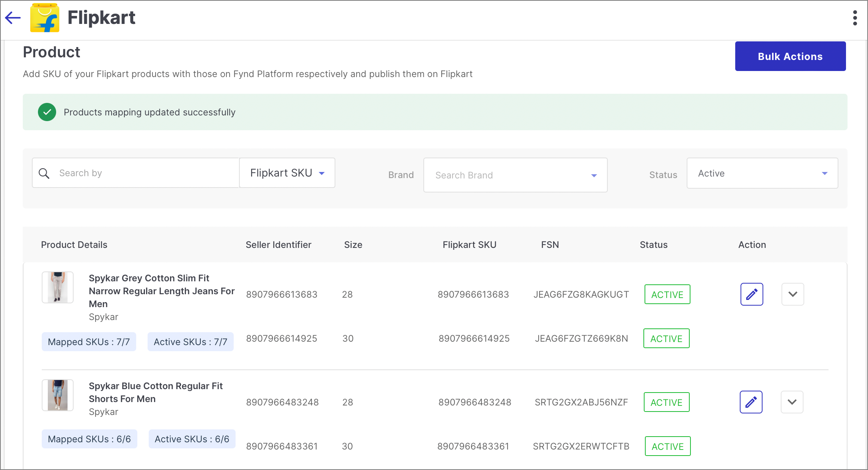Screen dimensions: 868x470
Task: Go back using the left arrow icon
Action: (13, 17)
